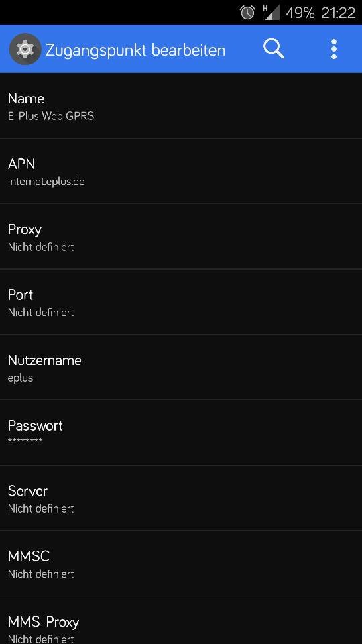
Task: Tap the Zugangspunkt bearbeiten title
Action: point(135,50)
